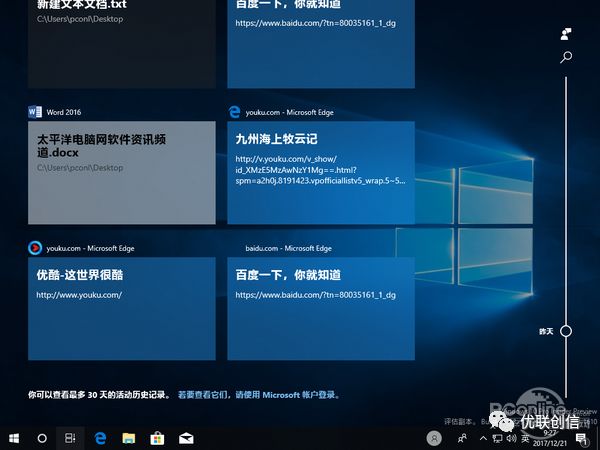Open the Mail app from taskbar
This screenshot has height=450, width=600.
[x=186, y=438]
